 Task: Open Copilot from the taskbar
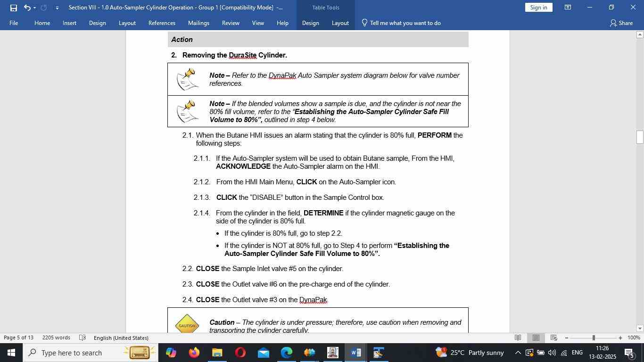(x=171, y=353)
